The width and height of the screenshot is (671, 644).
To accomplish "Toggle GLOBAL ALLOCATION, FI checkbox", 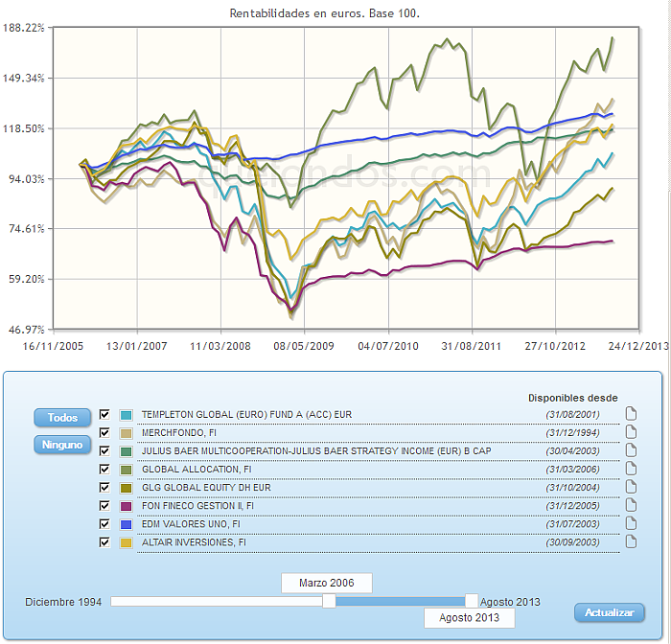I will 104,469.
